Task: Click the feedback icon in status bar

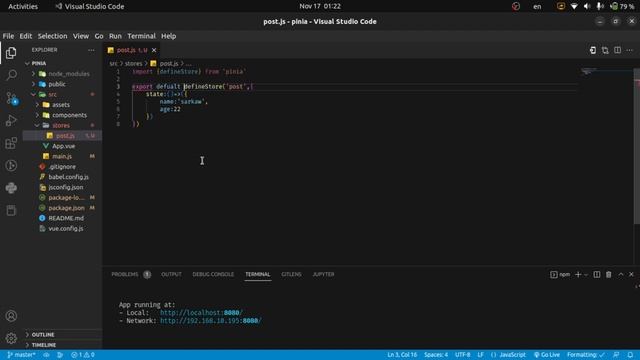Action: (x=616, y=355)
